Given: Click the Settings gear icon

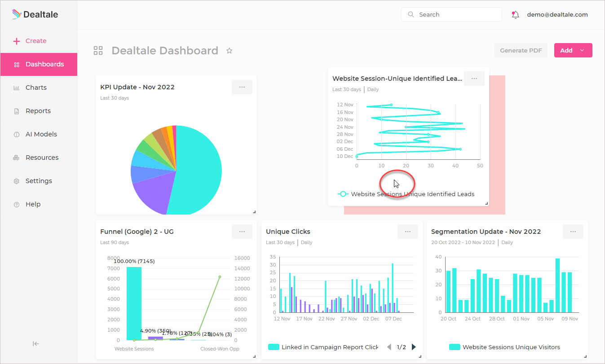Looking at the screenshot, I should pyautogui.click(x=17, y=181).
